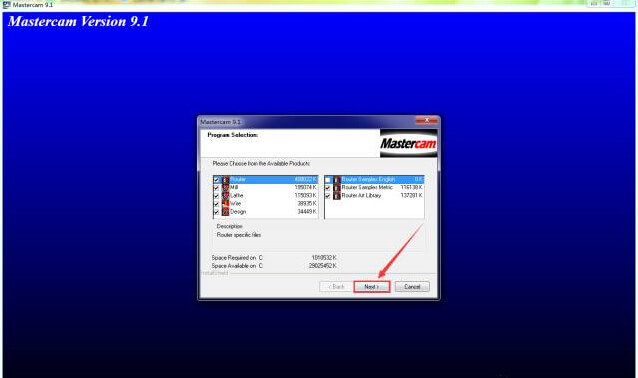
Task: Select the Wire row label
Action: click(236, 203)
